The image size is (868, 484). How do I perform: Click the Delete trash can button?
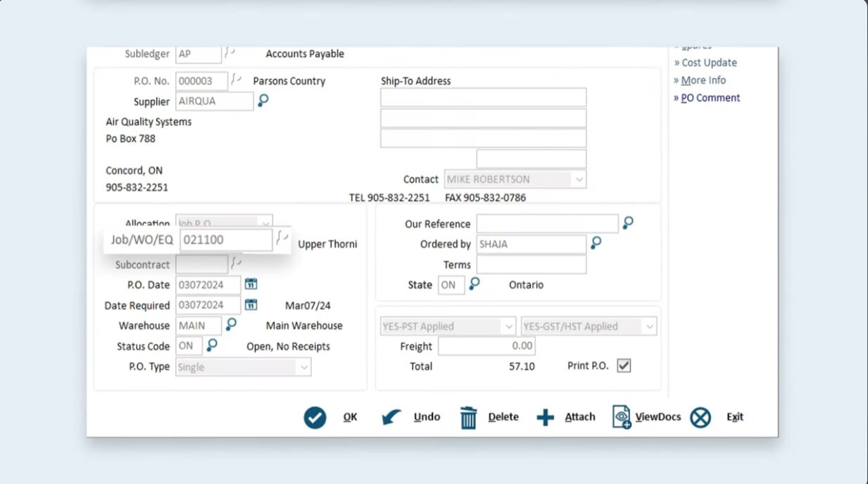[469, 418]
